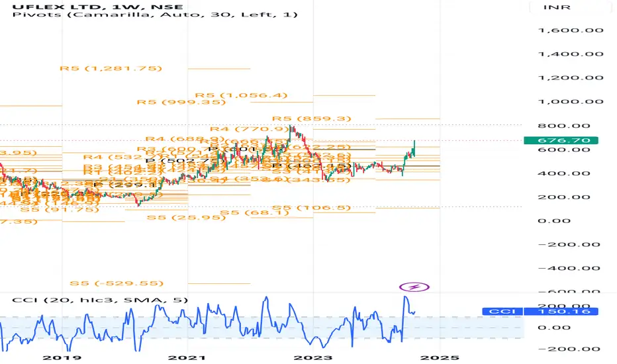Click the INR currency label
617x364 pixels.
(557, 7)
